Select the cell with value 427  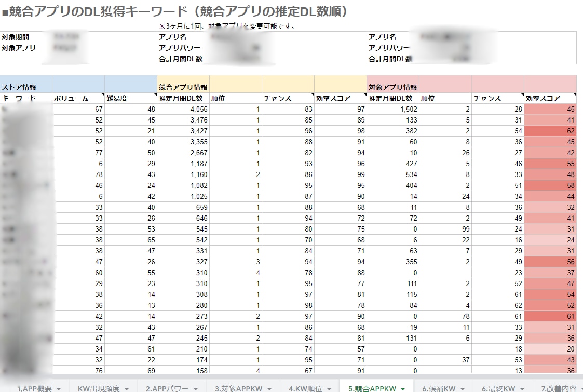pyautogui.click(x=393, y=164)
